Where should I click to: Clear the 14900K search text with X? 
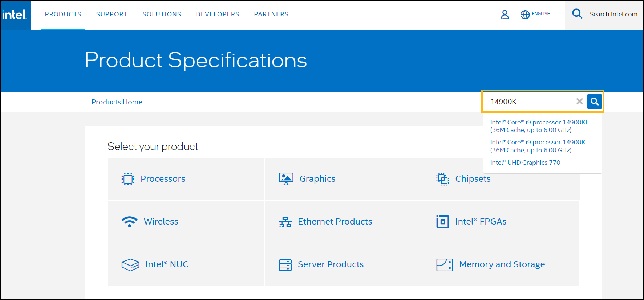coord(579,102)
